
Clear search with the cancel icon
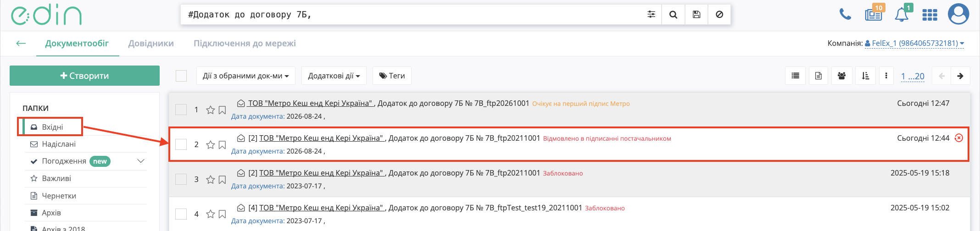(x=719, y=15)
